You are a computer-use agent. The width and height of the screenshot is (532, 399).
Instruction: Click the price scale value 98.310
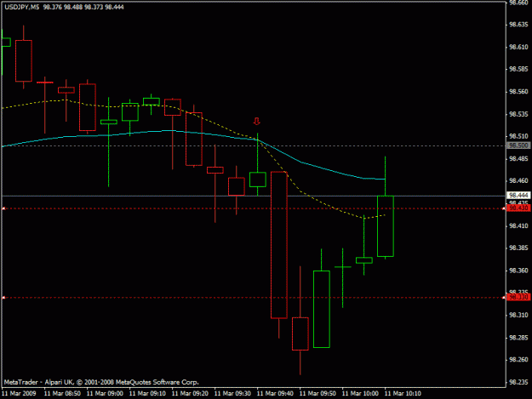(518, 315)
